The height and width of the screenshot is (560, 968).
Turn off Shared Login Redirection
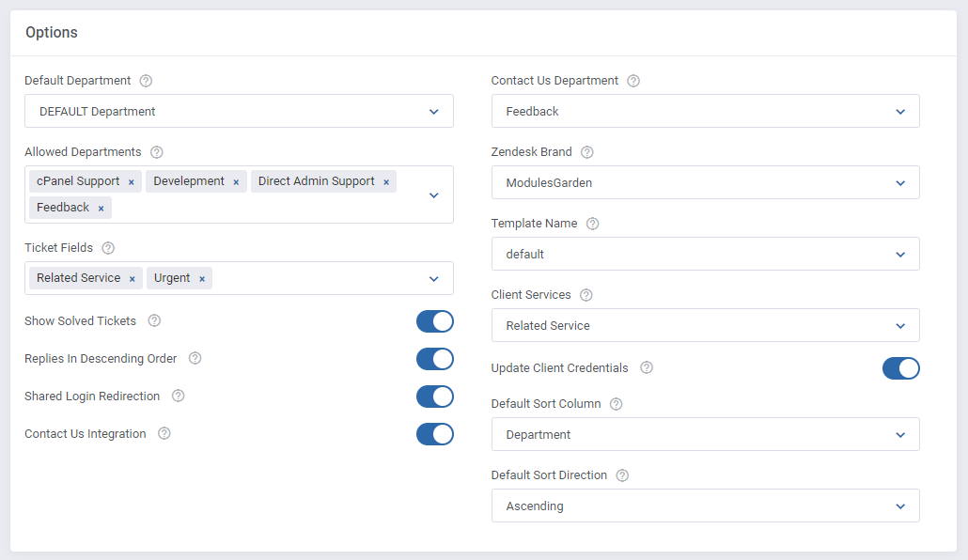click(434, 397)
